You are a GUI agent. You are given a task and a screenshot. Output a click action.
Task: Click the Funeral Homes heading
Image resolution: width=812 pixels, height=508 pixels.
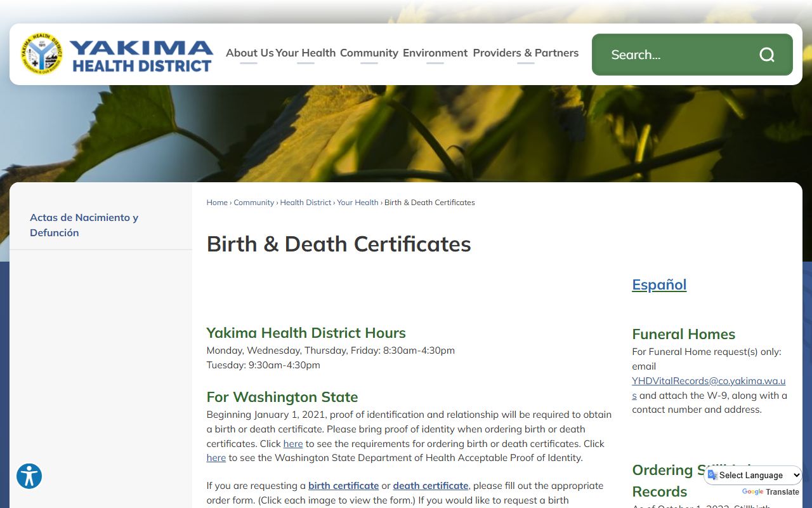point(684,334)
